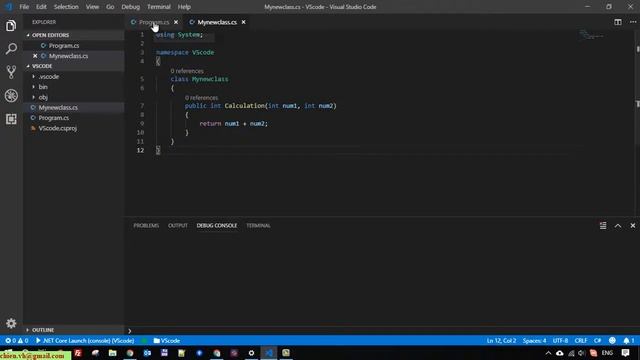Open FileZilla from the taskbar
The height and width of the screenshot is (360, 640).
click(x=78, y=353)
